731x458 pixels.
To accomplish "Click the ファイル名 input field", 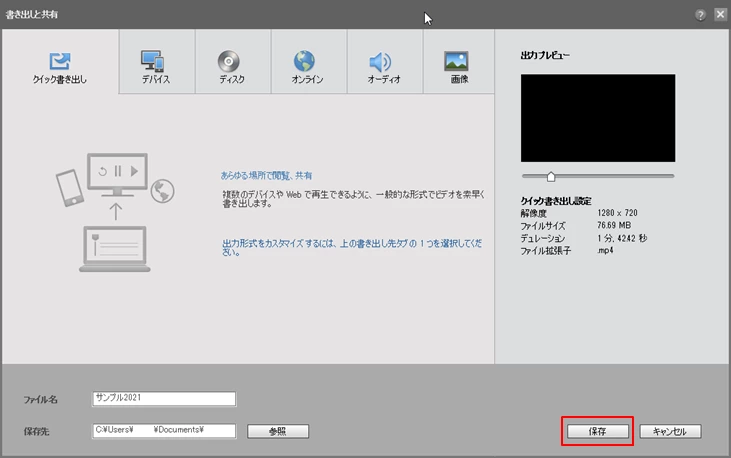I will click(164, 399).
